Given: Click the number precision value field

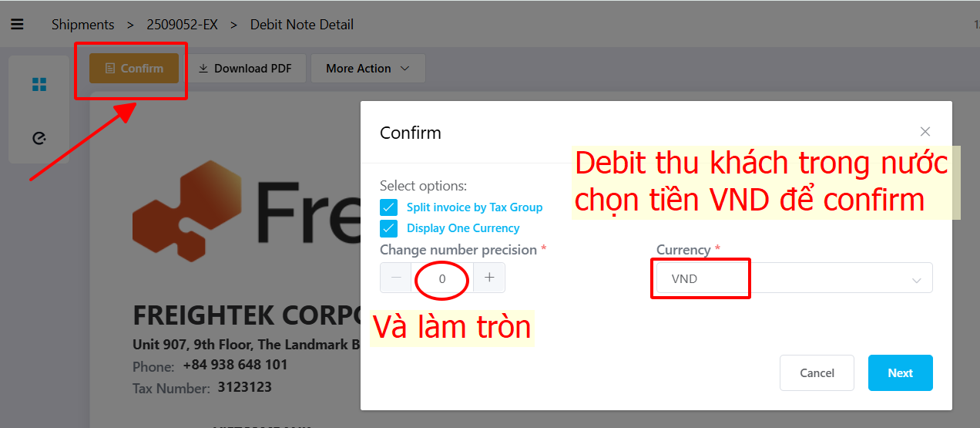Looking at the screenshot, I should click(442, 278).
